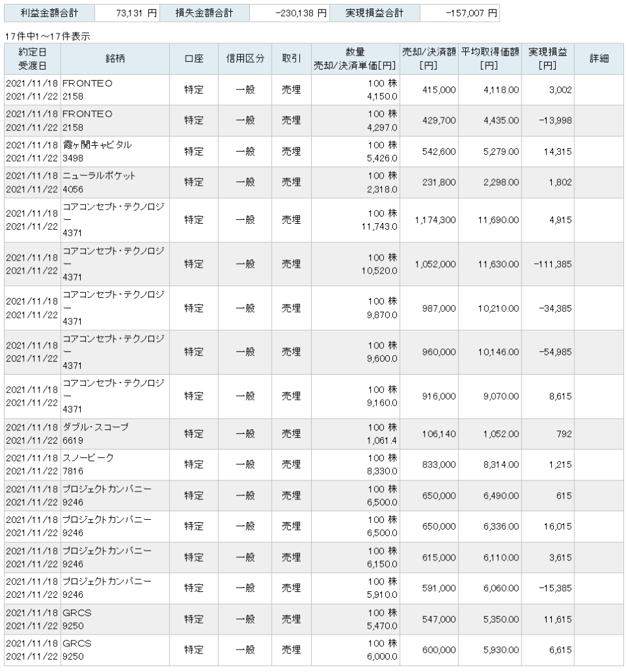Click the 損失金額合計 label

coord(204,13)
